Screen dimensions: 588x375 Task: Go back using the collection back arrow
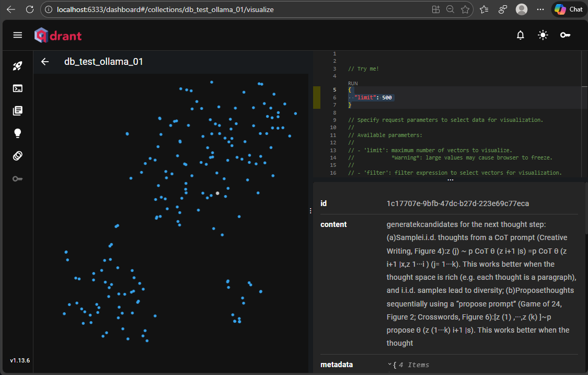pos(45,62)
